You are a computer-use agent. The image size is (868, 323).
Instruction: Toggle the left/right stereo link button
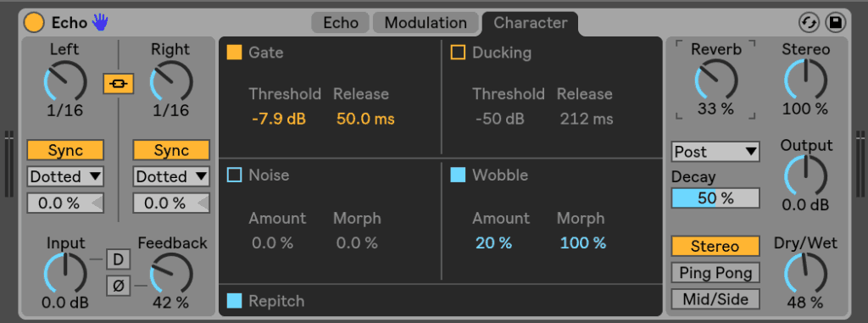[x=118, y=84]
